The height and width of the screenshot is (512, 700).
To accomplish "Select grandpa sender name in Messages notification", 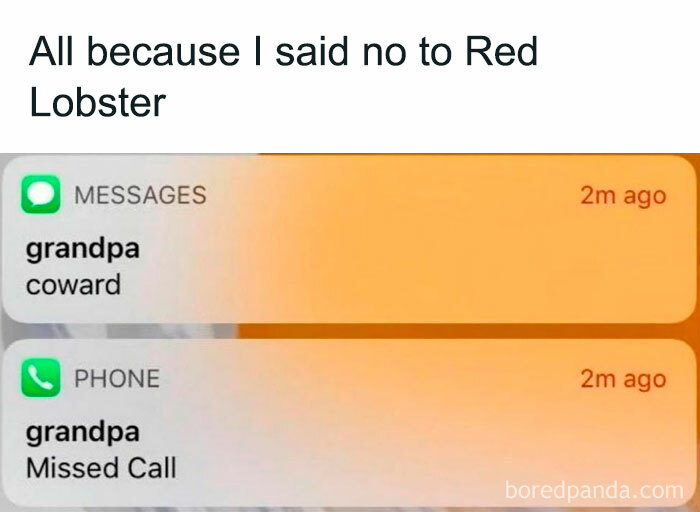I will coord(83,249).
